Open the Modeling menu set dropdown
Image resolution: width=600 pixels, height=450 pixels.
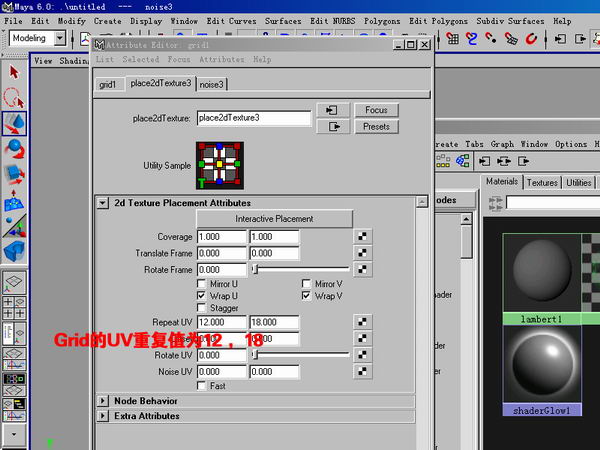(x=60, y=38)
